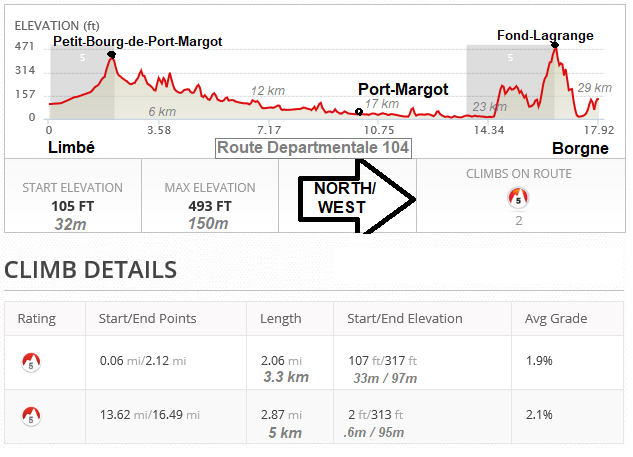Click the Length column header

tap(280, 319)
